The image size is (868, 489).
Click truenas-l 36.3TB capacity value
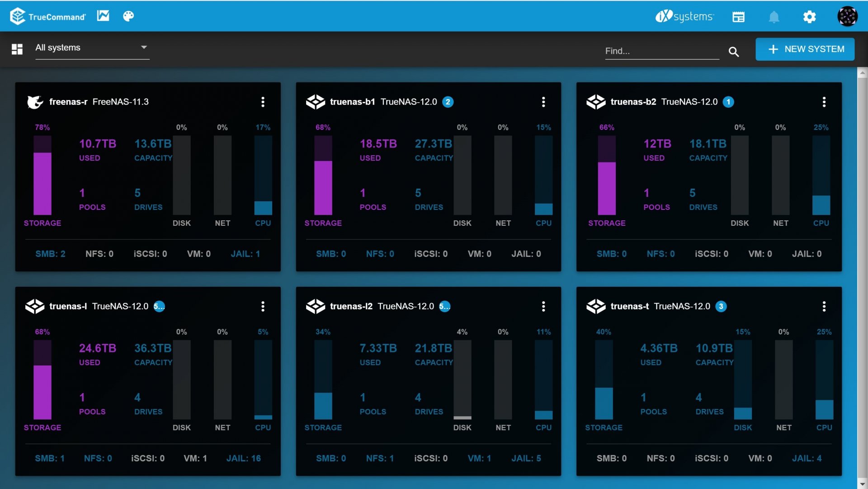[153, 348]
